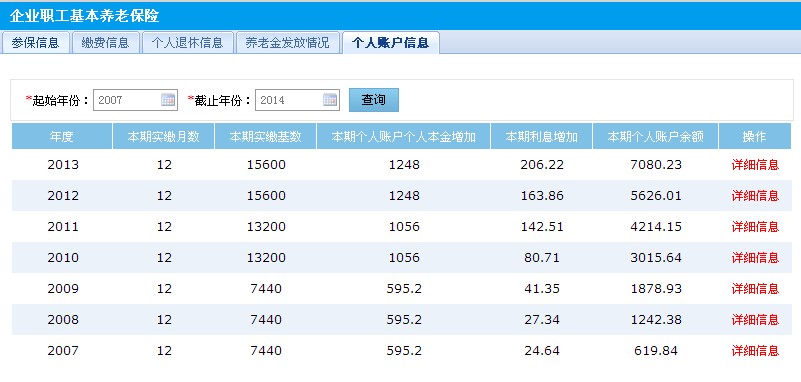Image resolution: width=801 pixels, height=382 pixels.
Task: Open 养老金发放情况 tab
Action: (x=288, y=42)
